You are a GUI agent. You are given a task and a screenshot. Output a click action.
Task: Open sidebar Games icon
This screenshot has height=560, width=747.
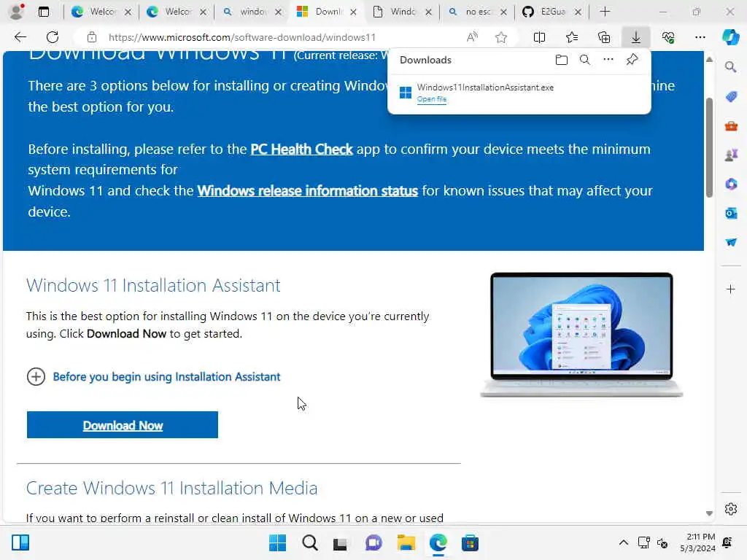(x=731, y=155)
